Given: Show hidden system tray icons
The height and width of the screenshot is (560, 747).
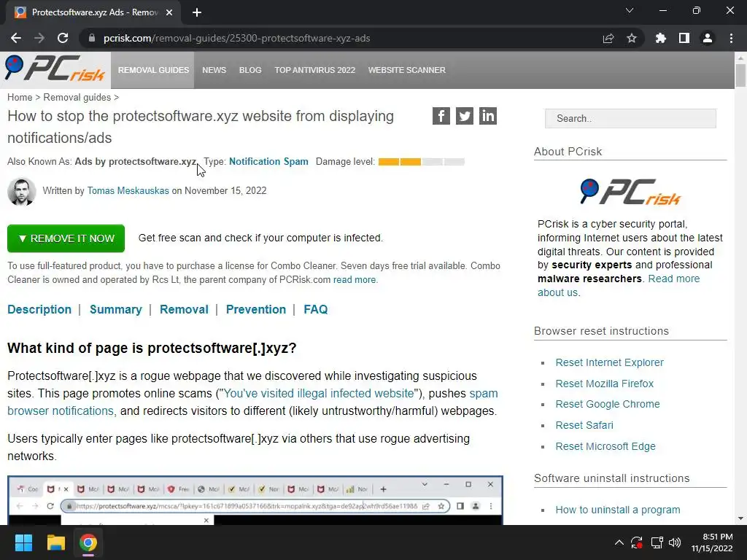Looking at the screenshot, I should click(x=619, y=542).
